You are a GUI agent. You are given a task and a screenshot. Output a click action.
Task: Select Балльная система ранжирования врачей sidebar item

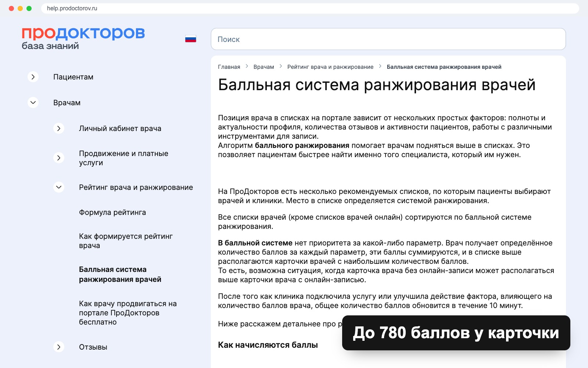tap(120, 274)
